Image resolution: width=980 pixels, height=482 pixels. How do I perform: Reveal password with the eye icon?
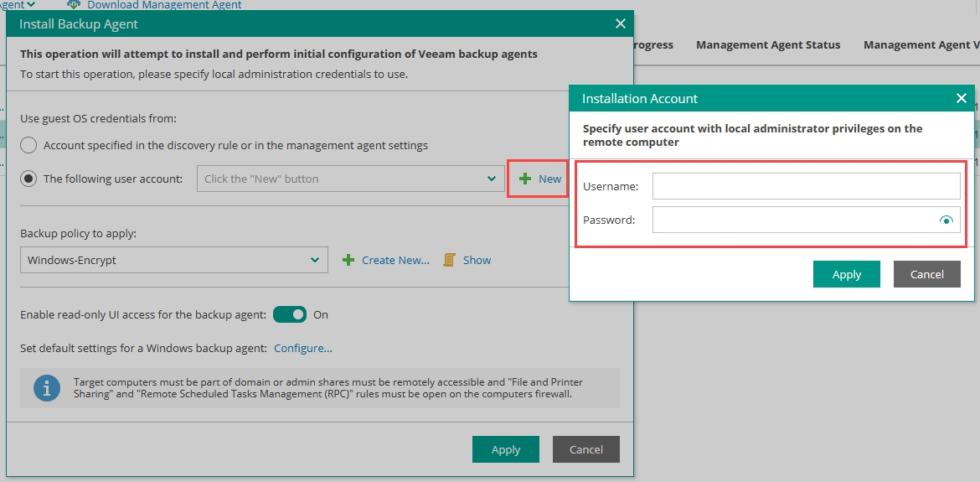coord(946,220)
